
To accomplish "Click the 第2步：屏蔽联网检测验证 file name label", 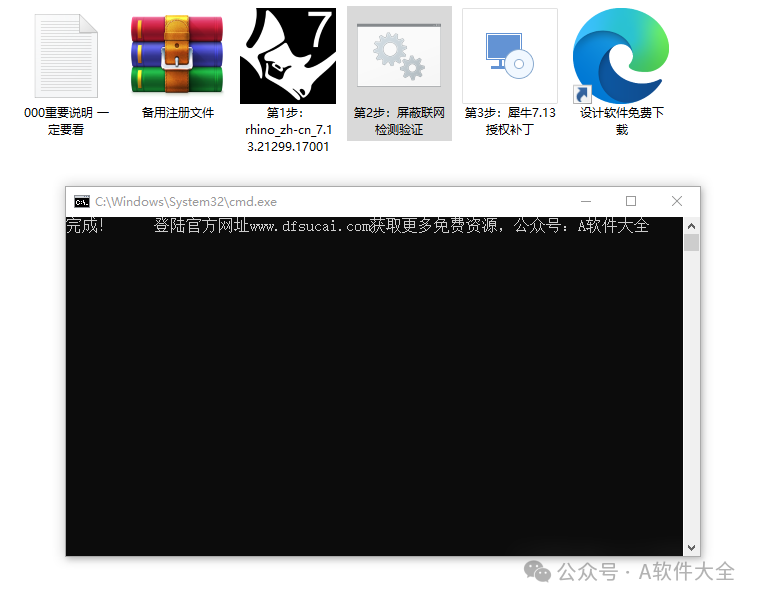I will [x=399, y=121].
